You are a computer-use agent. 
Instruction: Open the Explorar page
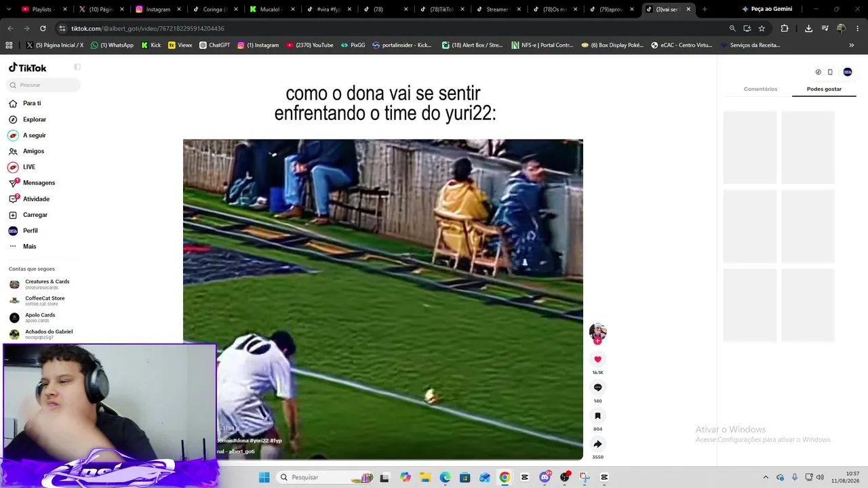point(34,119)
